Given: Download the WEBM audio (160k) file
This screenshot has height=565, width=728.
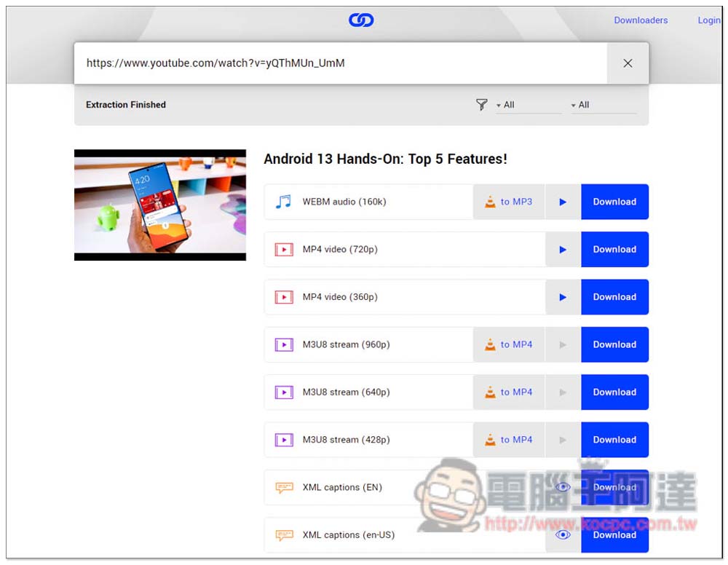Looking at the screenshot, I should pos(614,202).
